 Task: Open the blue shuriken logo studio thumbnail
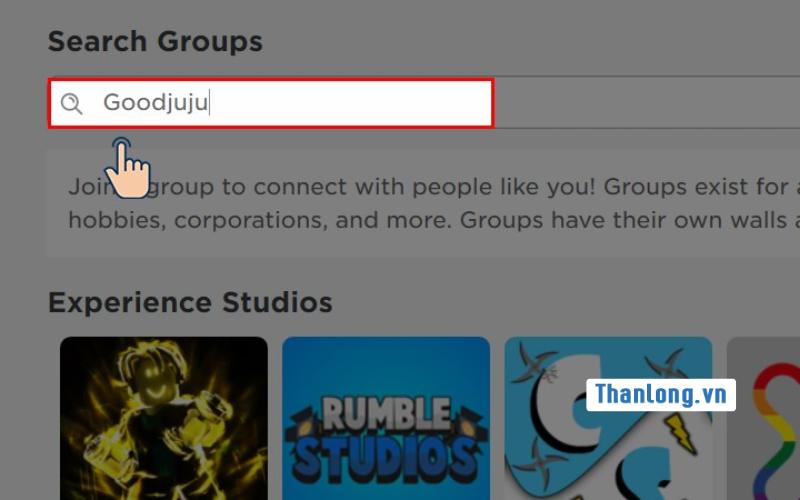tap(608, 418)
